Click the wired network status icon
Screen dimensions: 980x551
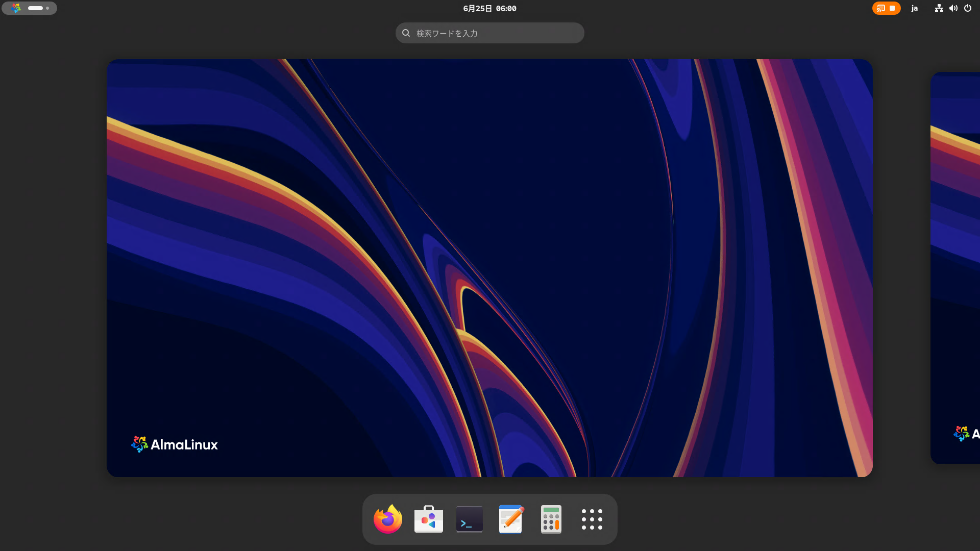[939, 8]
